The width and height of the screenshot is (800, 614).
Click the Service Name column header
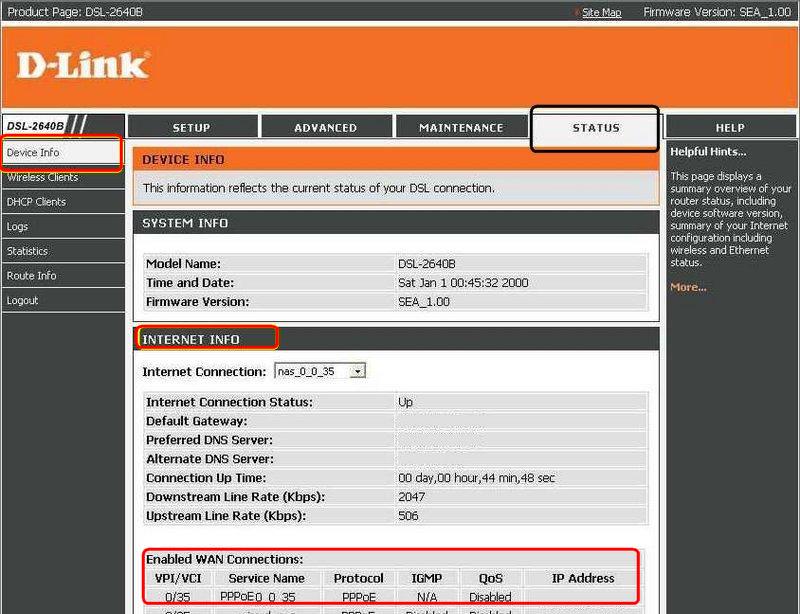click(266, 578)
